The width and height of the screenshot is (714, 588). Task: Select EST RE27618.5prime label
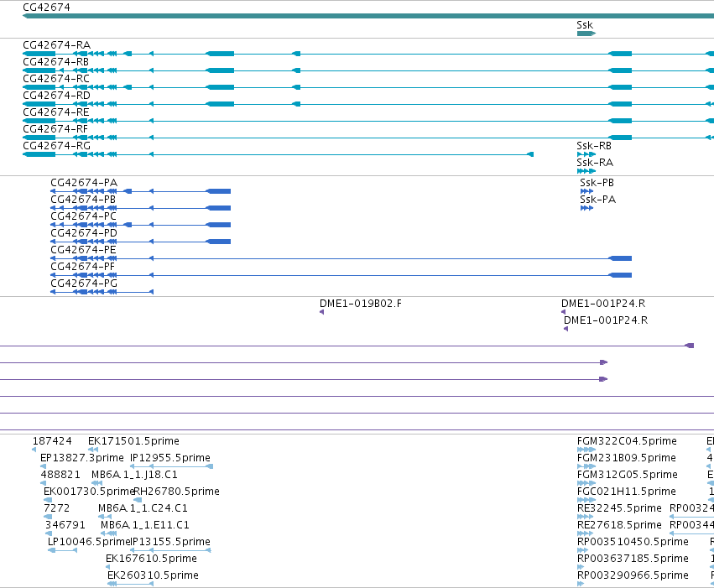coord(619,525)
